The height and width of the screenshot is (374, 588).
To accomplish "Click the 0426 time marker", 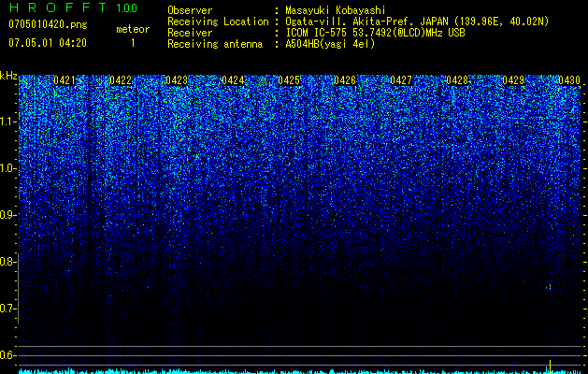I will click(x=345, y=80).
